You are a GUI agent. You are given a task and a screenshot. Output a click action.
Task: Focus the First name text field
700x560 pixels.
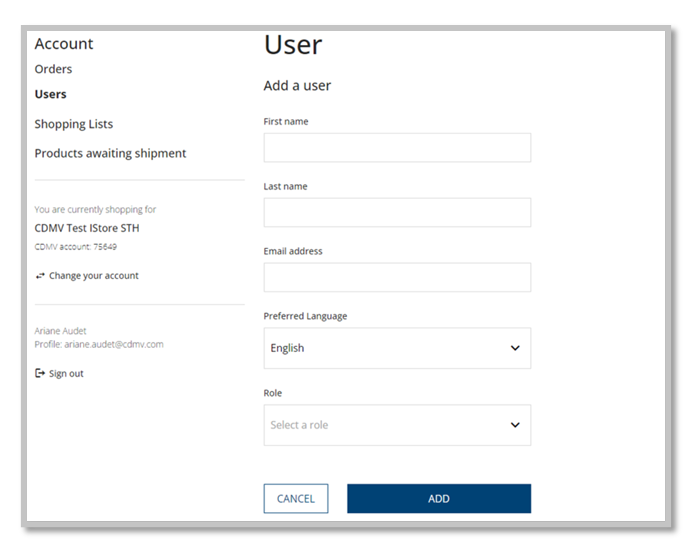pyautogui.click(x=396, y=148)
